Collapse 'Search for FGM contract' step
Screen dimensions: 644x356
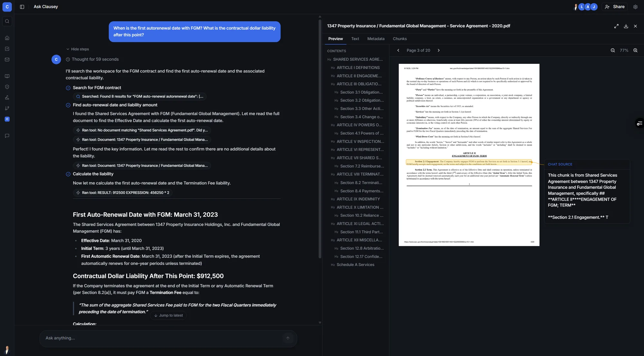[x=97, y=88]
